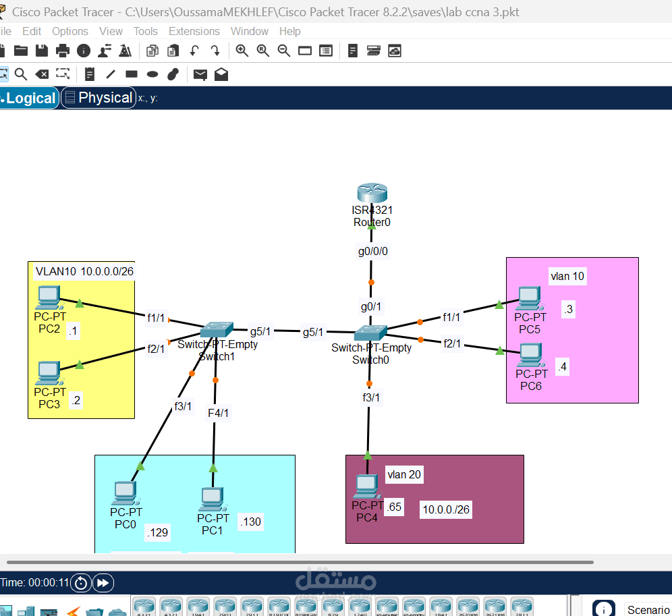Viewport: 672px width, 616px height.
Task: Reset the zoom level
Action: pyautogui.click(x=263, y=51)
